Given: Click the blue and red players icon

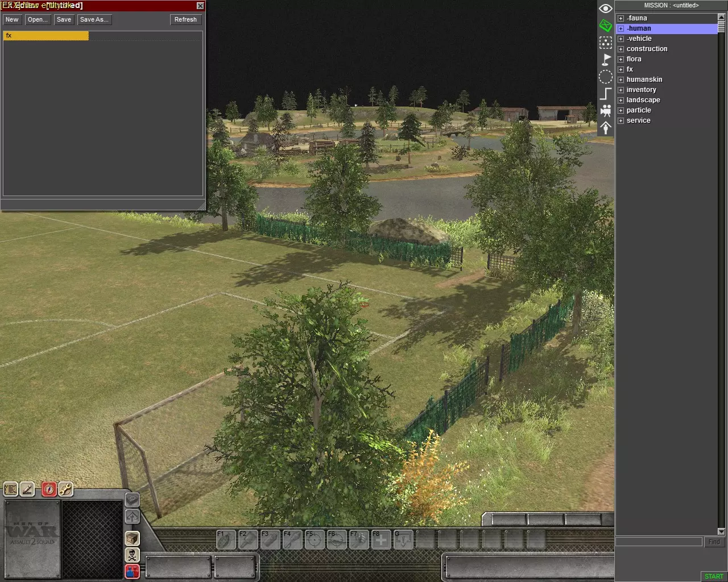Looking at the screenshot, I should (x=133, y=571).
